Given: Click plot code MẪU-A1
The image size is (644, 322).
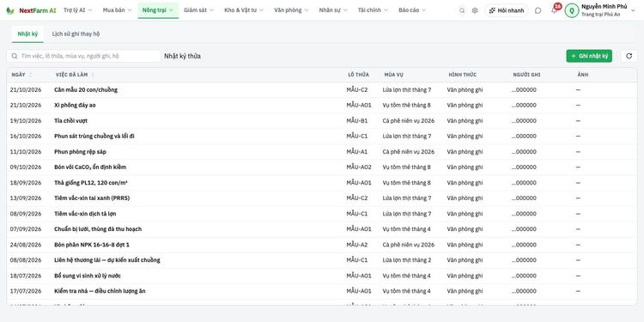Looking at the screenshot, I should coord(357,151).
